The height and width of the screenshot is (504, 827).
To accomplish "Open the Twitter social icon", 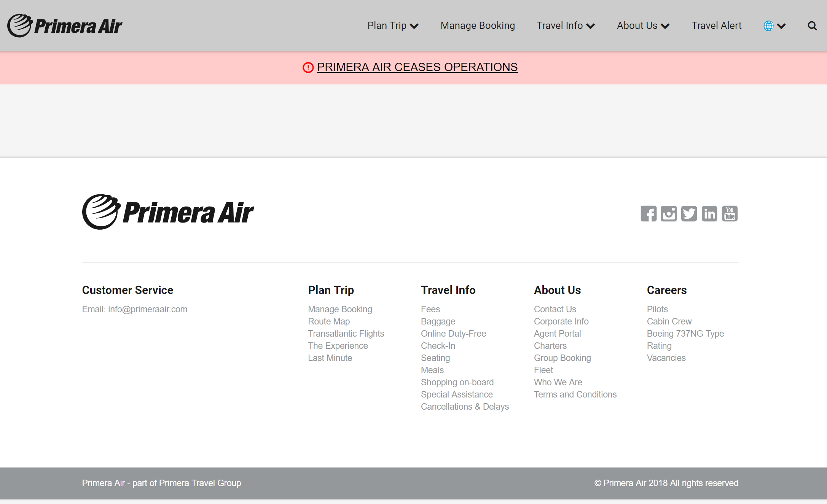I will pyautogui.click(x=689, y=214).
